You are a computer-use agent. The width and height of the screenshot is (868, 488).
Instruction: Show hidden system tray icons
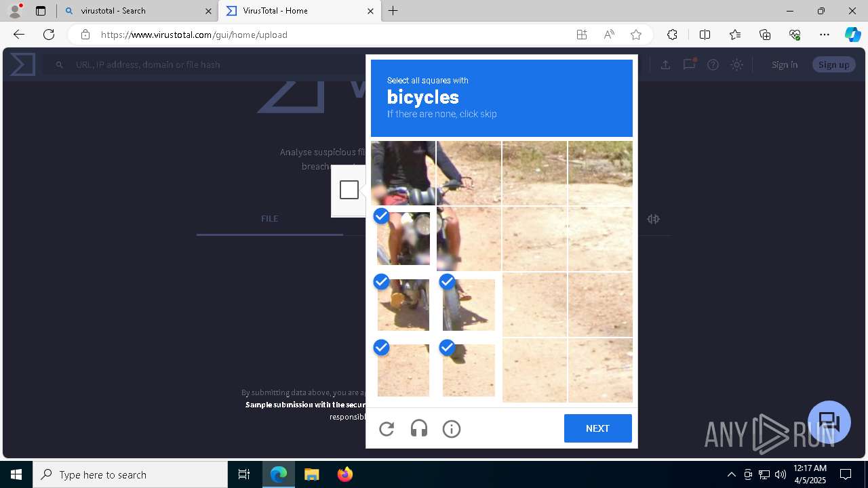731,474
